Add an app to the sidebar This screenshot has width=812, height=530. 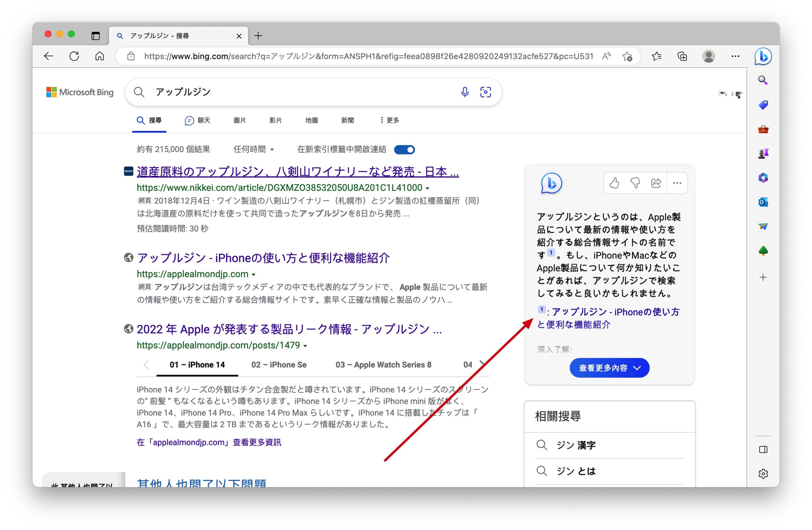pos(763,277)
